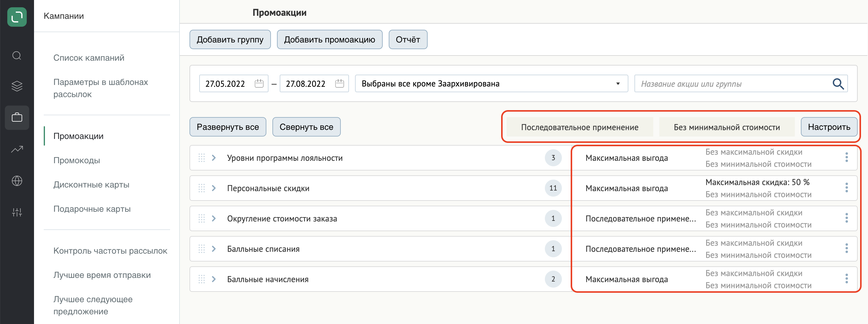Open the sliders settings icon
868x324 pixels.
point(17,212)
